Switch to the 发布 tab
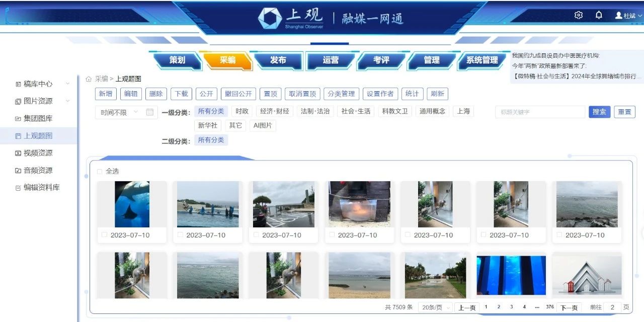Viewport: 644px width, 322px height. [x=278, y=60]
